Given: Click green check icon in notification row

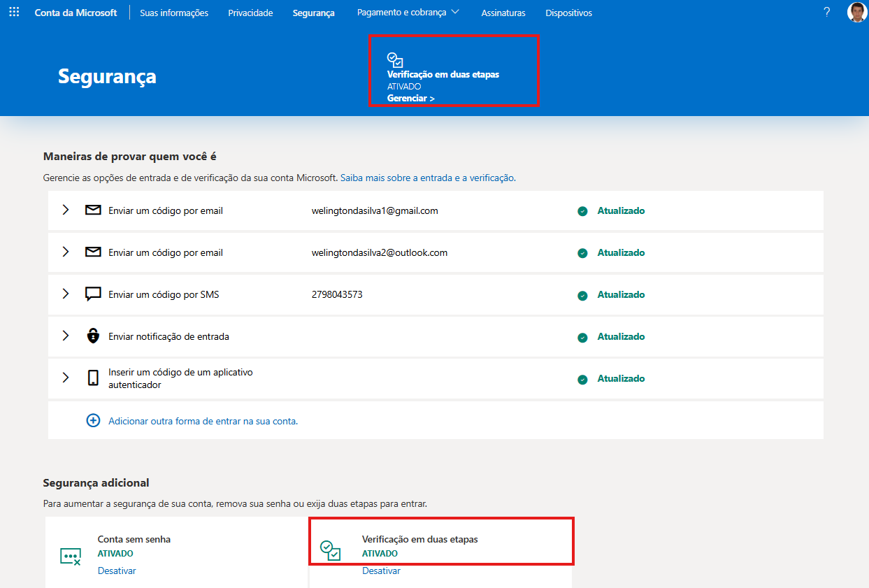Looking at the screenshot, I should click(582, 337).
